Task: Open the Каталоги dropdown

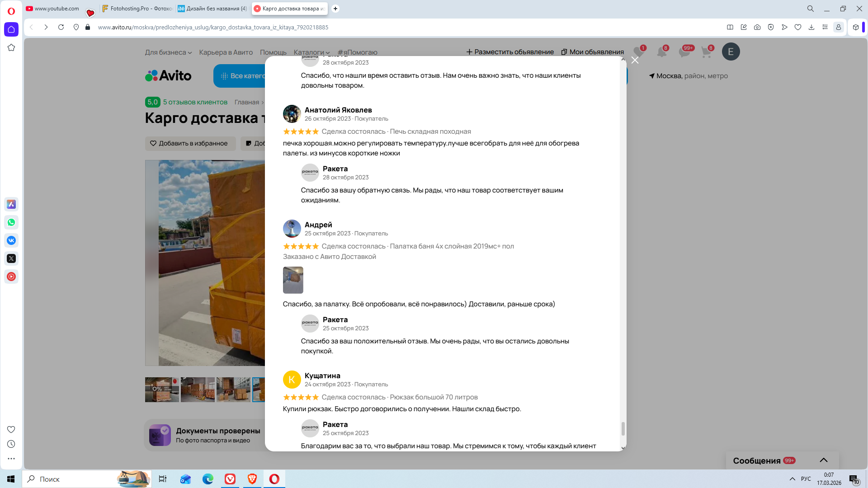Action: click(311, 52)
